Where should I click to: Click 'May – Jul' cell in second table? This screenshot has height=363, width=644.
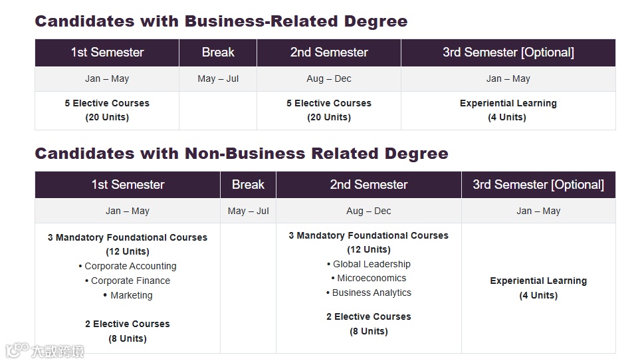coord(248,211)
